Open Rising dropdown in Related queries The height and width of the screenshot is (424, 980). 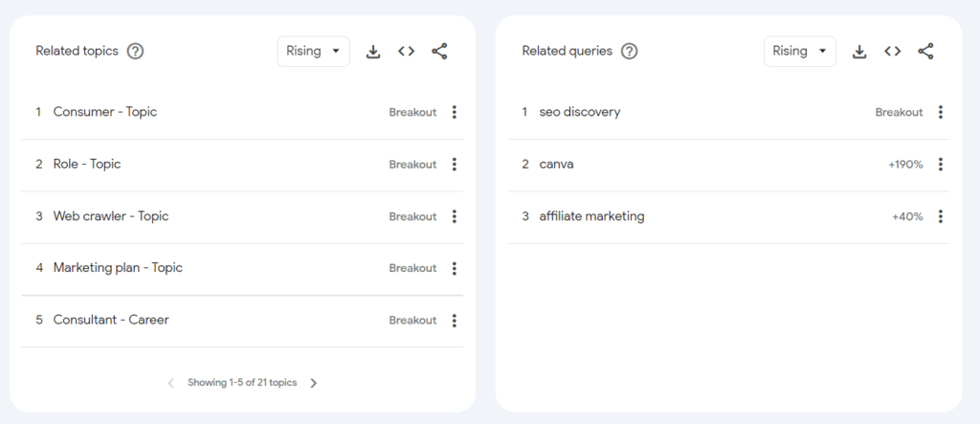799,52
